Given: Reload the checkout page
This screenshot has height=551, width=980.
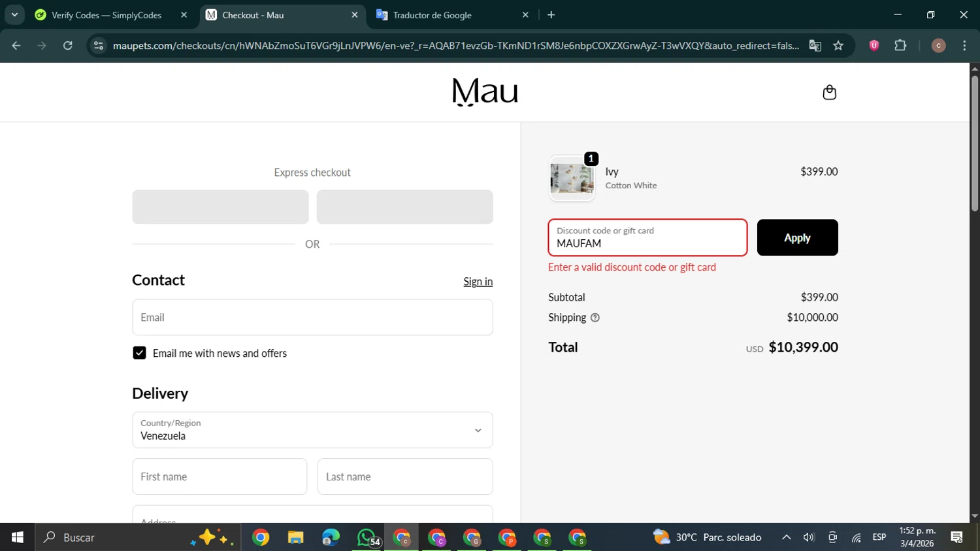Looking at the screenshot, I should click(x=68, y=46).
